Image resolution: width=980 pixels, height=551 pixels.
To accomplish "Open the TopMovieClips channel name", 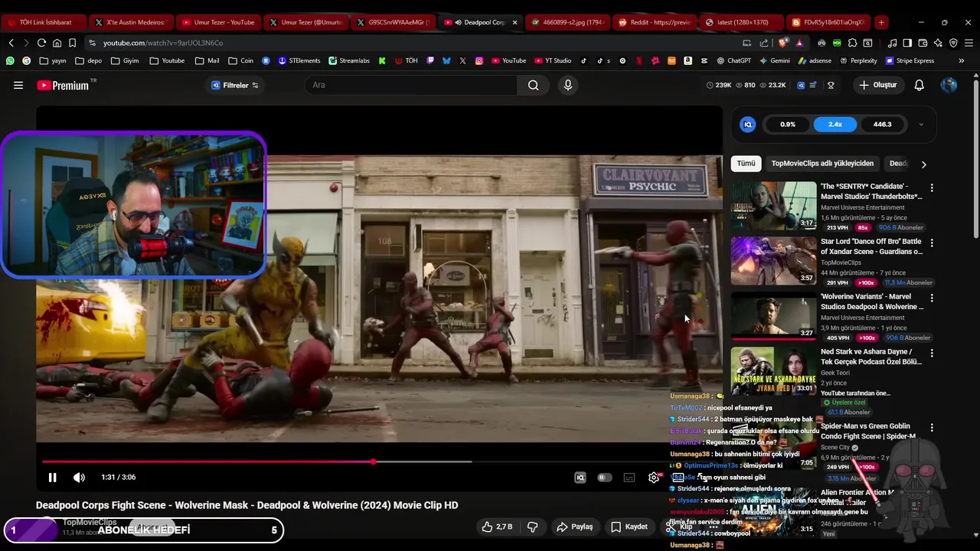I will coord(90,522).
